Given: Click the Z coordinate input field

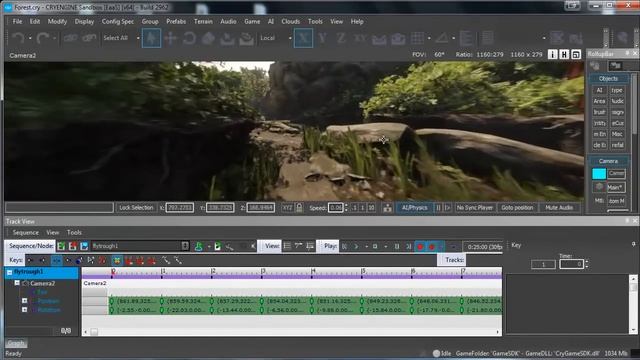Looking at the screenshot, I should click(x=260, y=208).
